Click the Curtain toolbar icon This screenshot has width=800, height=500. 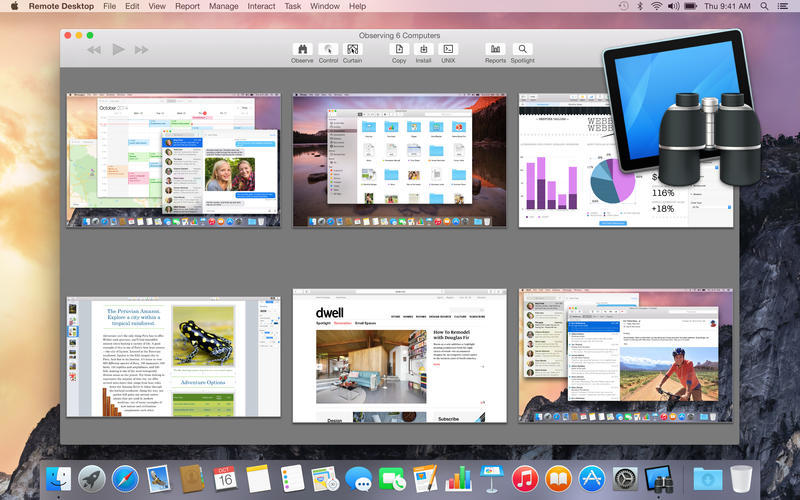(x=352, y=49)
